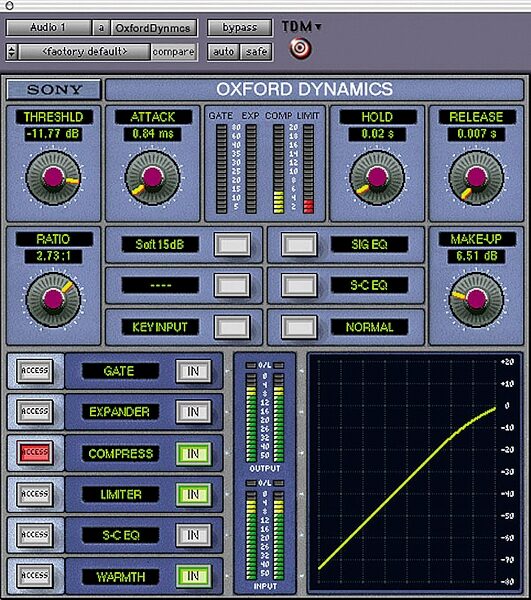Click the RELEASE knob
531x600 pixels.
tap(476, 178)
